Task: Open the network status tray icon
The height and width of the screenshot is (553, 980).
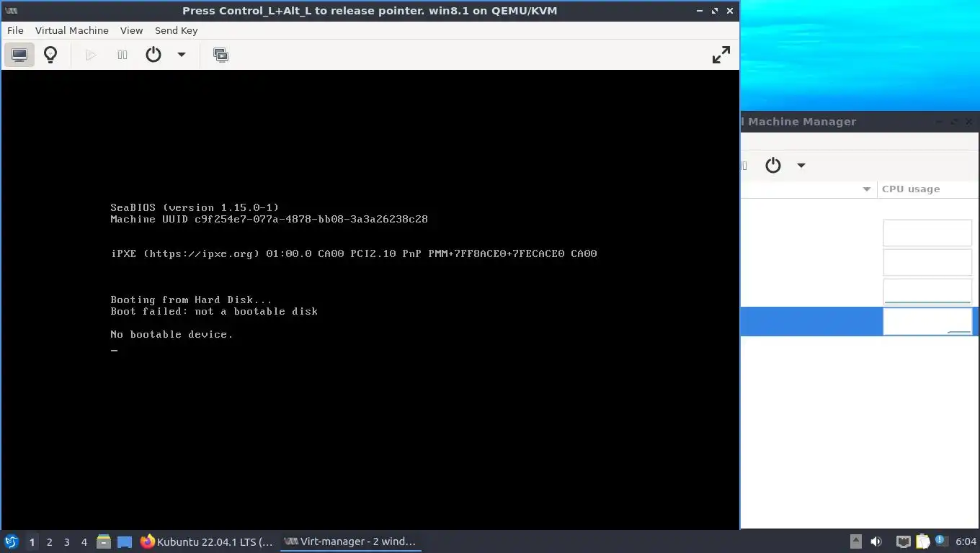Action: [903, 541]
